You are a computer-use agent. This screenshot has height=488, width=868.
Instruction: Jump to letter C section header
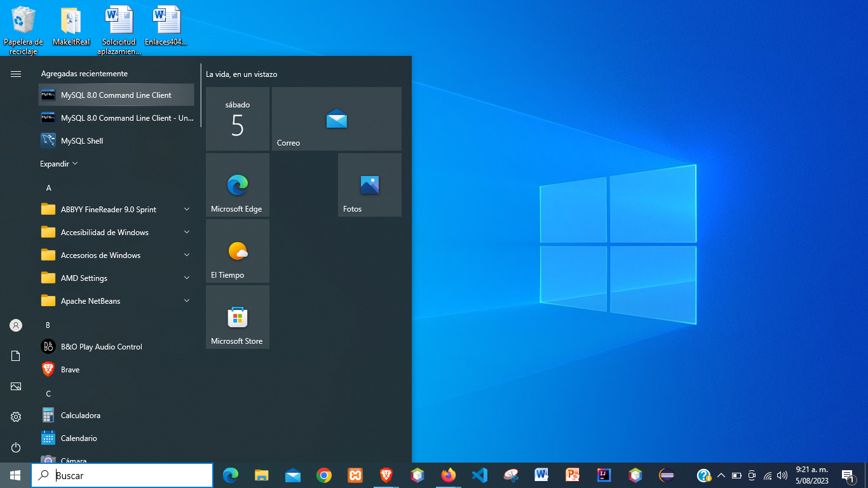coord(48,394)
